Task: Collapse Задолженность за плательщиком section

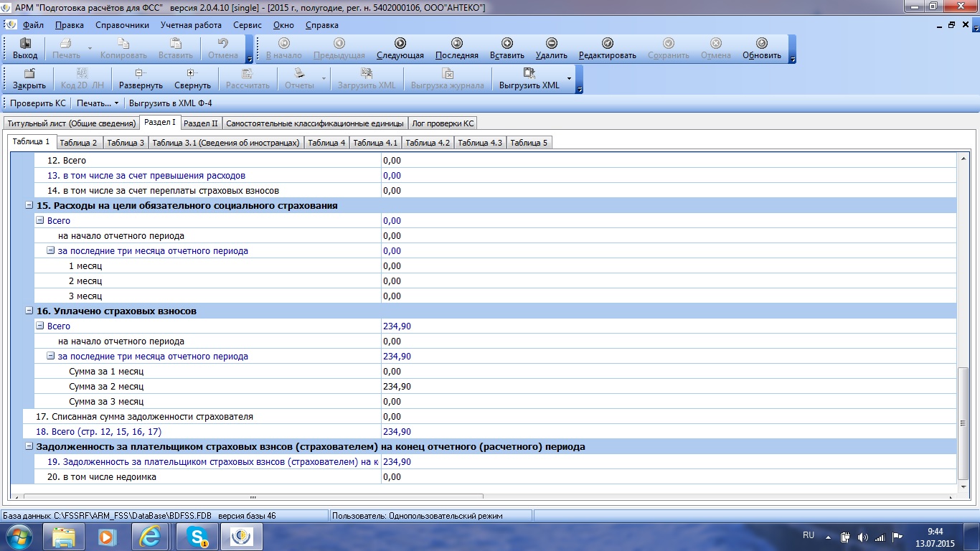Action: point(29,446)
